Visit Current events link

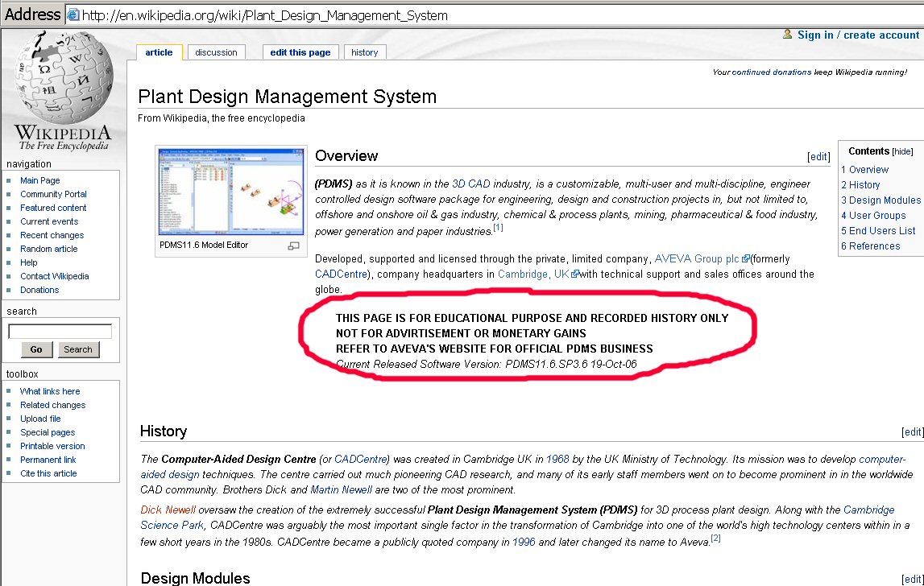tap(49, 221)
